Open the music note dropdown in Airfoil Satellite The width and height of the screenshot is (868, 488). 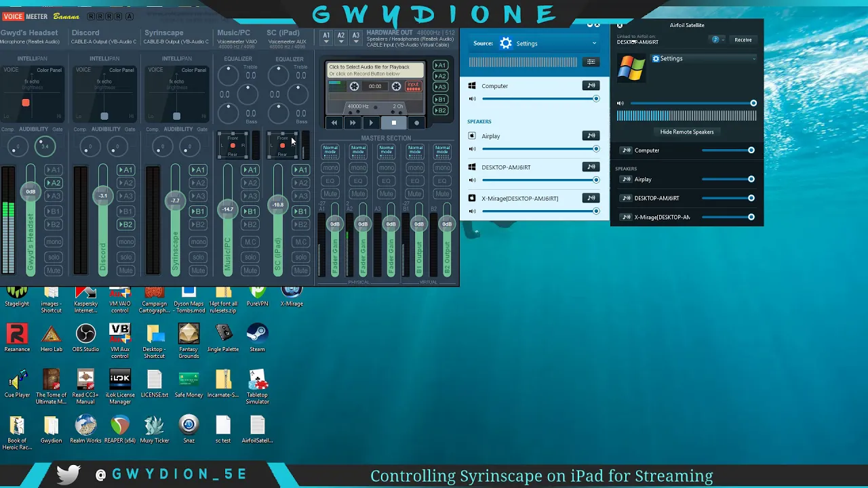(x=718, y=40)
